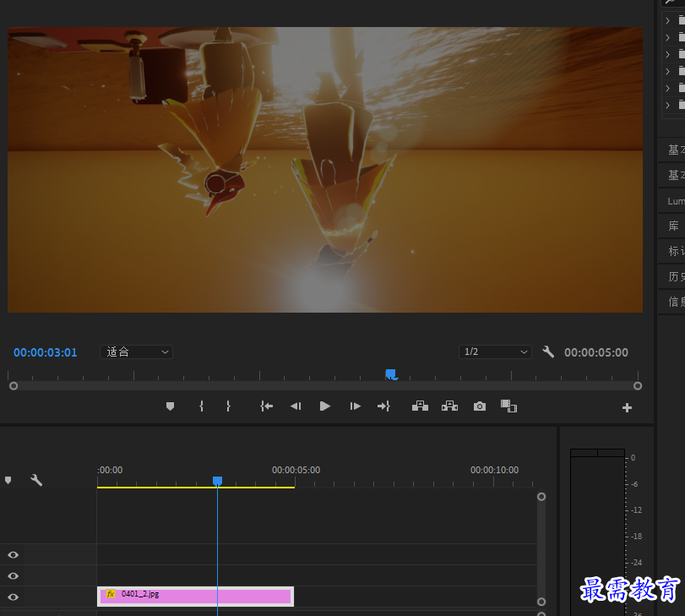The image size is (685, 616).
Task: Click the Mark Out bracket button
Action: click(228, 406)
